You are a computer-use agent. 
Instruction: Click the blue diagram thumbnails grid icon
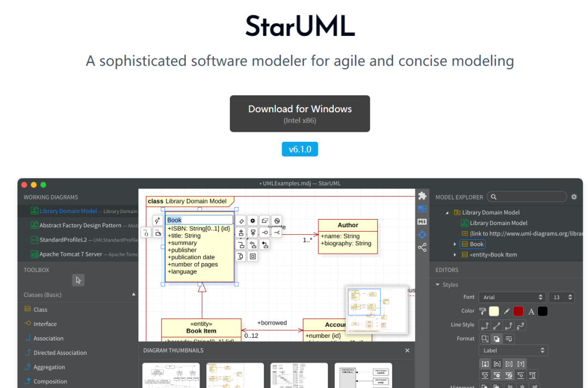[422, 209]
